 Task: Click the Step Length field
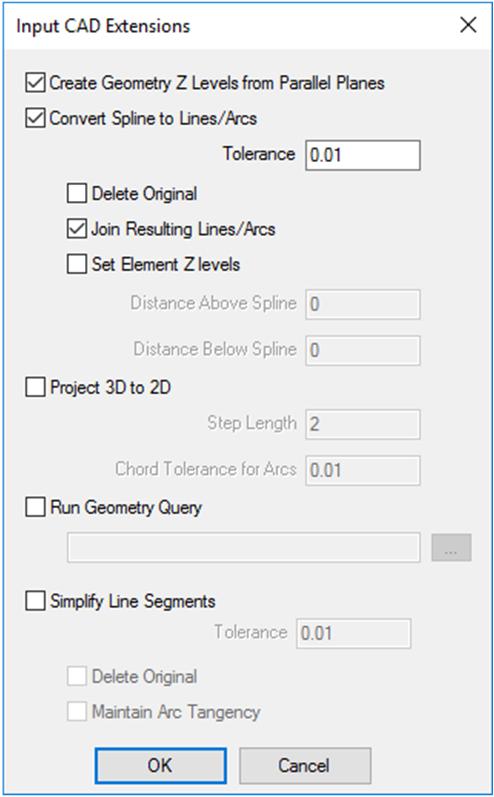click(363, 424)
